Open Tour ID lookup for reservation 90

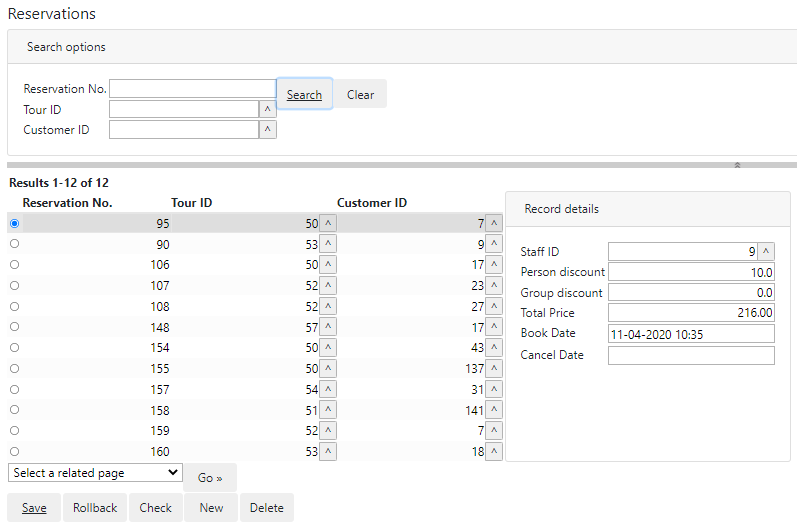[x=328, y=244]
